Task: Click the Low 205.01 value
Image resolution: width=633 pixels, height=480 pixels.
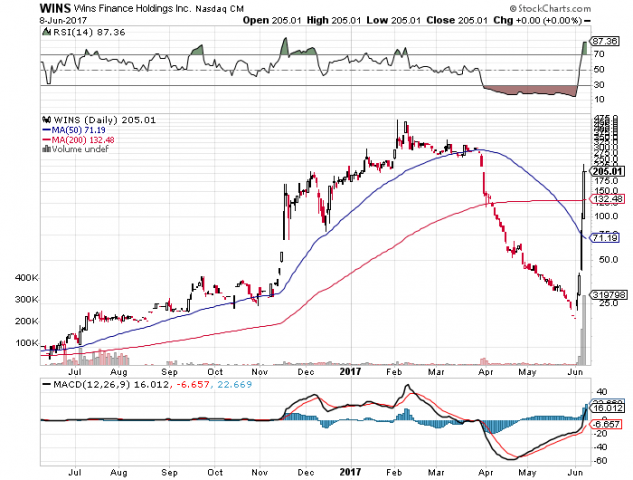Action: point(394,20)
